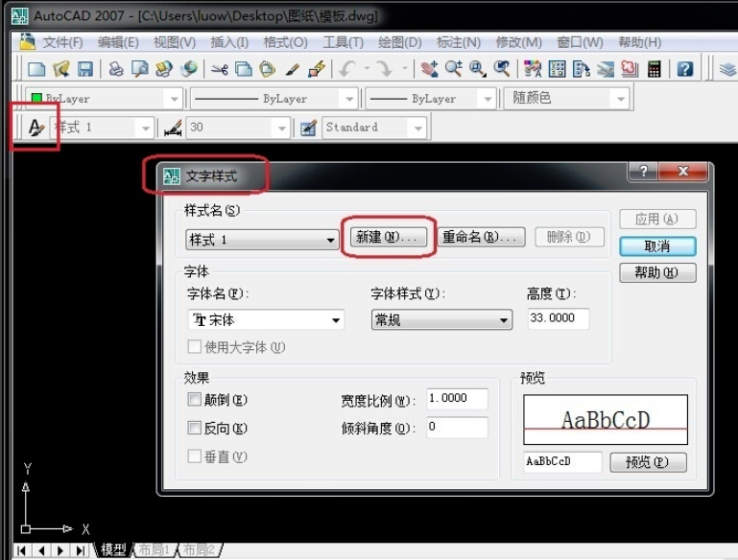The width and height of the screenshot is (738, 560).
Task: Toggle the 颠倒(E) checkbox
Action: pyautogui.click(x=195, y=400)
